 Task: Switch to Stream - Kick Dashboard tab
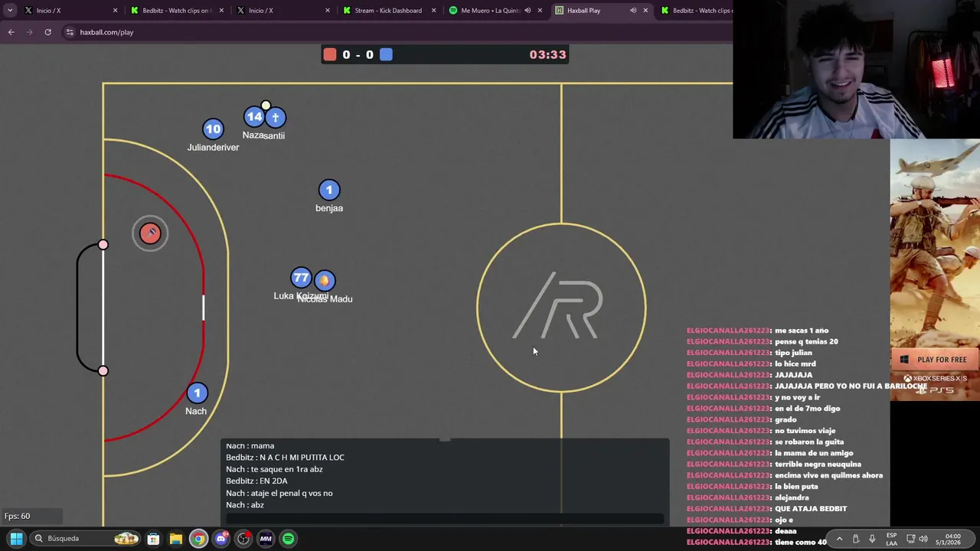tap(388, 11)
